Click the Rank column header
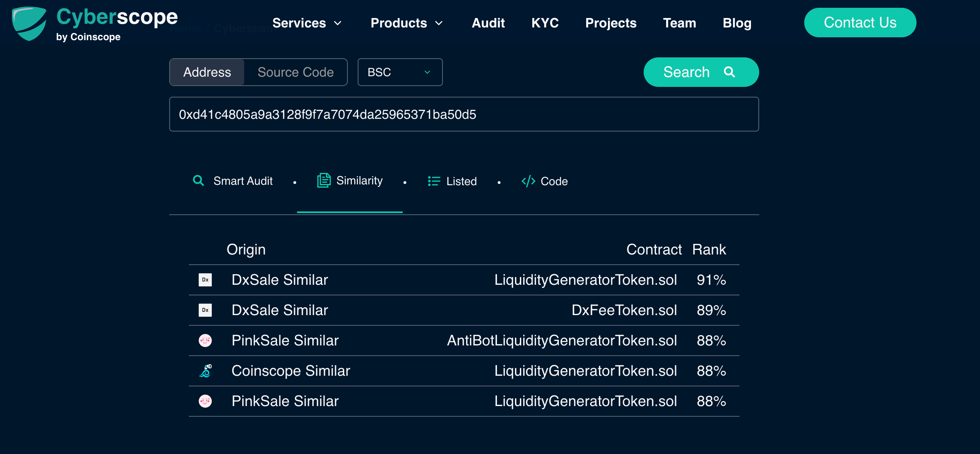Viewport: 980px width, 454px height. (709, 250)
